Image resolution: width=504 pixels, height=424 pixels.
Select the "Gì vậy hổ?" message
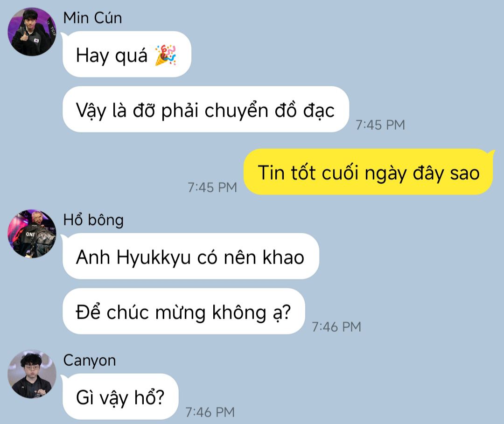coord(120,396)
